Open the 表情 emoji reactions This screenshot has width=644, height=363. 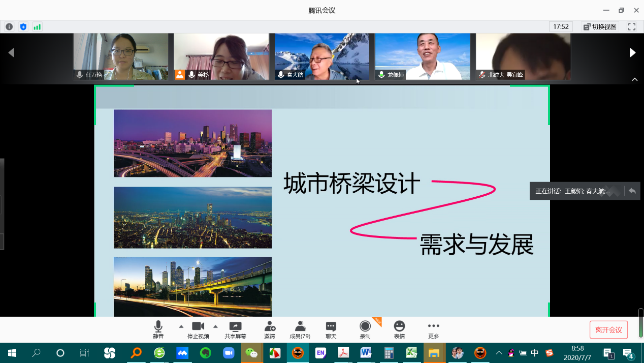point(399,329)
